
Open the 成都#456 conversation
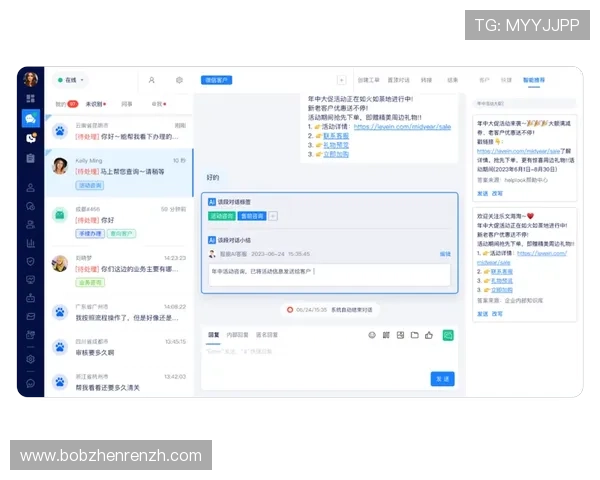tap(119, 222)
